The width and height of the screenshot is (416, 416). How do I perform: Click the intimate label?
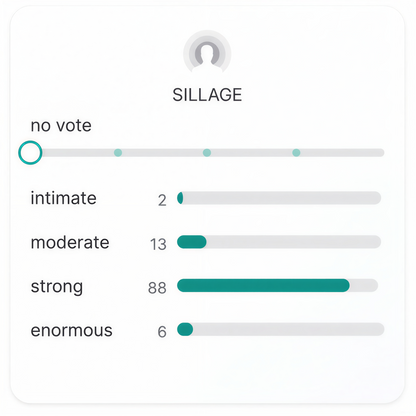pos(64,198)
